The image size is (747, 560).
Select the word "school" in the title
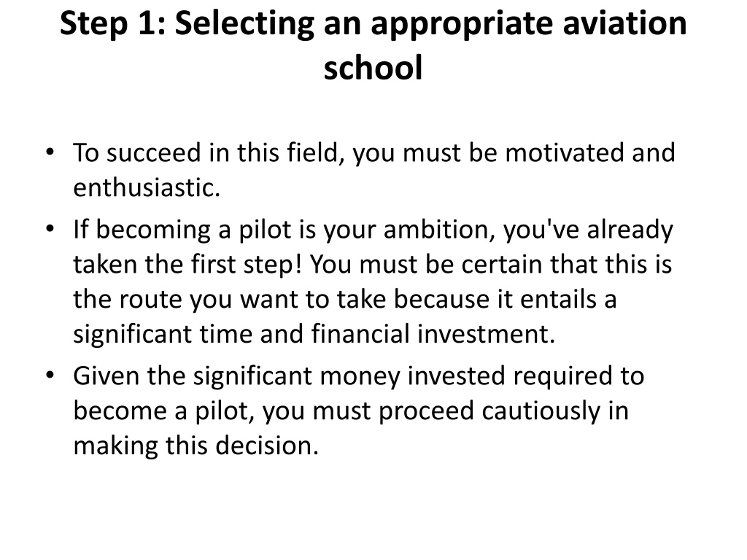tap(373, 67)
